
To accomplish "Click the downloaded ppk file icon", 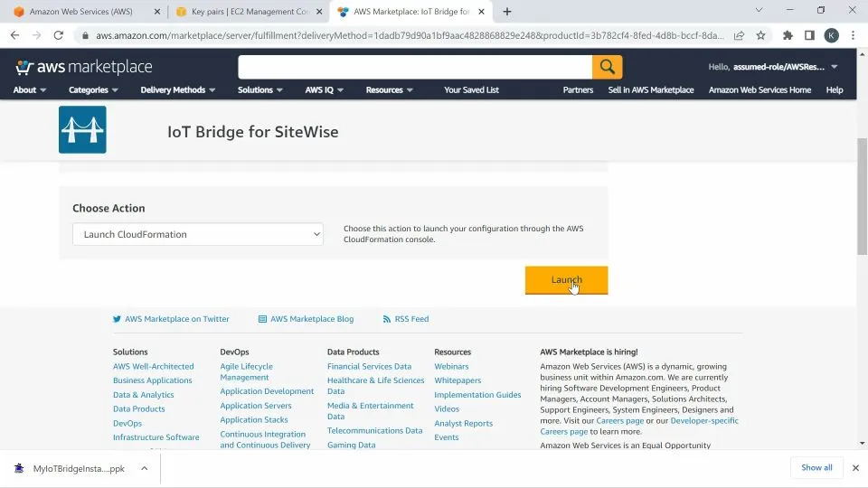I will click(x=19, y=469).
